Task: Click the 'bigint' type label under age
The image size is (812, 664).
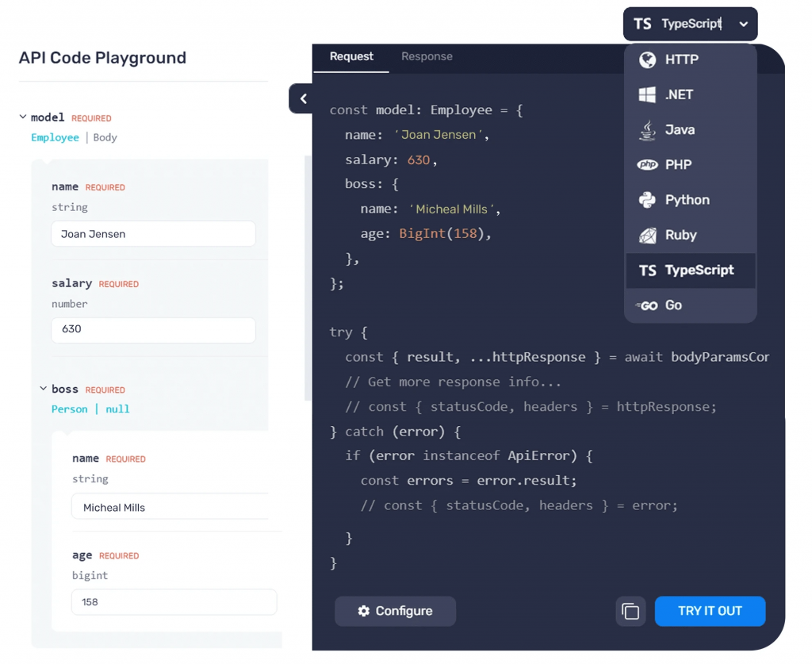Action: [x=90, y=575]
